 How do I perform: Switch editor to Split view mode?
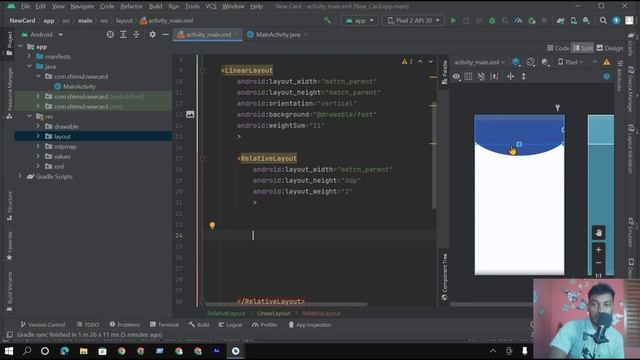point(582,48)
